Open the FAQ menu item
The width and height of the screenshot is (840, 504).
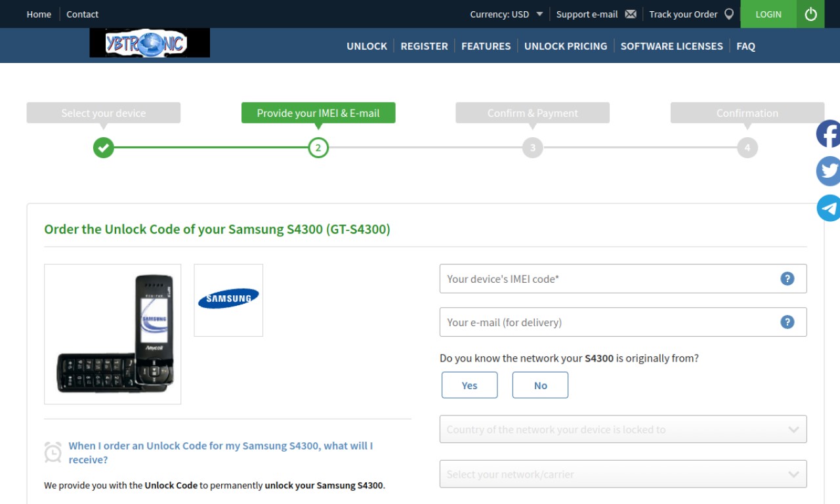745,46
